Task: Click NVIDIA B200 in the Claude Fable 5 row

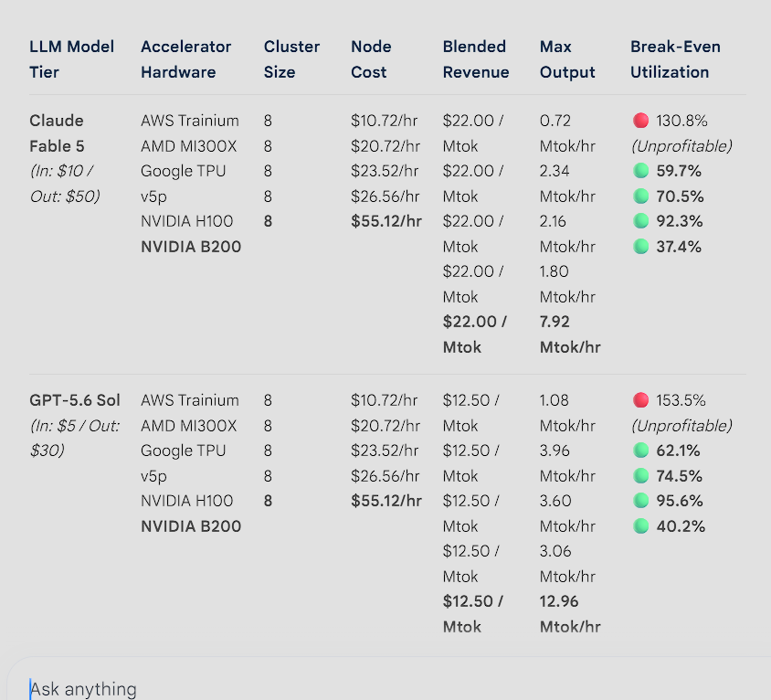Action: 191,247
